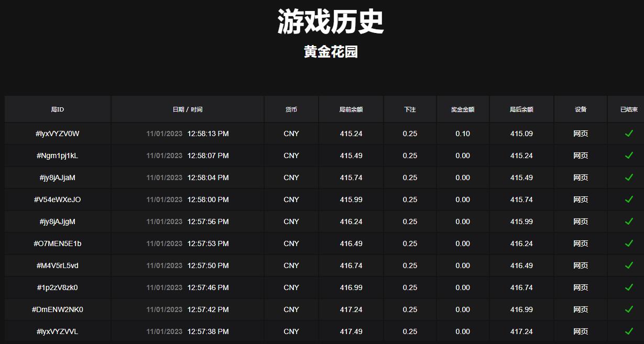Click the 415.09 ending balance
This screenshot has width=644, height=344.
click(521, 134)
